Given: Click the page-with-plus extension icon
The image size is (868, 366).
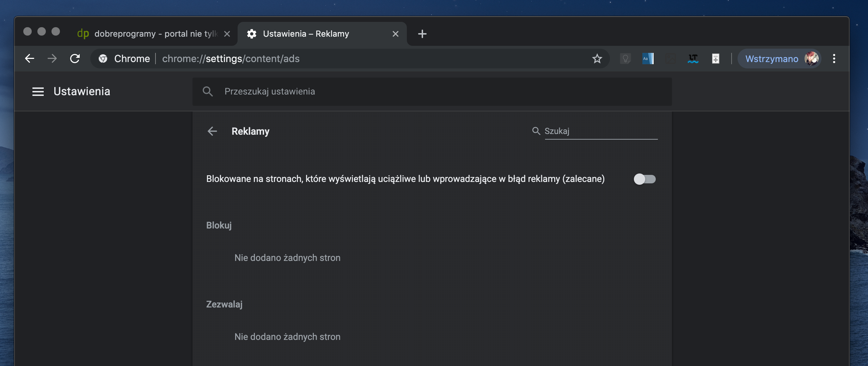Looking at the screenshot, I should coord(715,59).
